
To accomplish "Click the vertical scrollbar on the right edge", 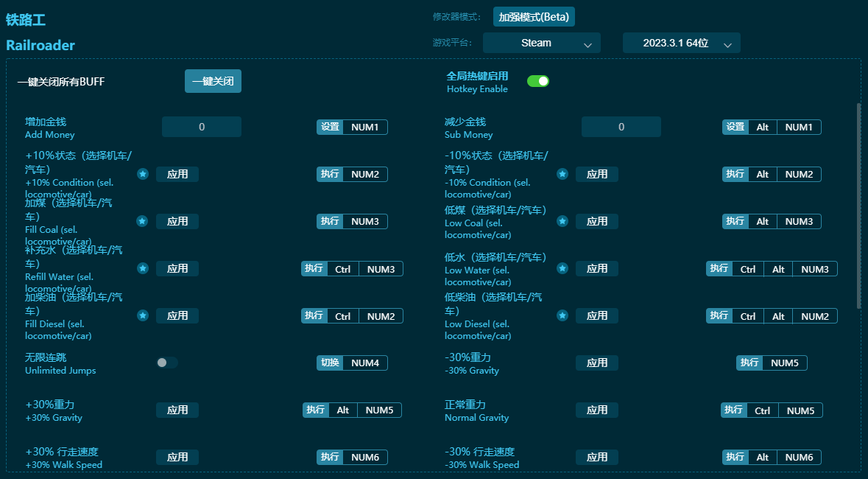I will [858, 206].
